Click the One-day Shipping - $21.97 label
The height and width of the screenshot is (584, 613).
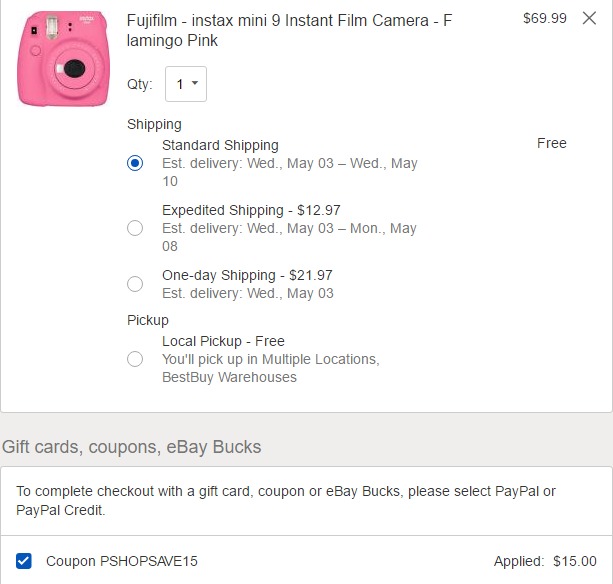coord(247,275)
